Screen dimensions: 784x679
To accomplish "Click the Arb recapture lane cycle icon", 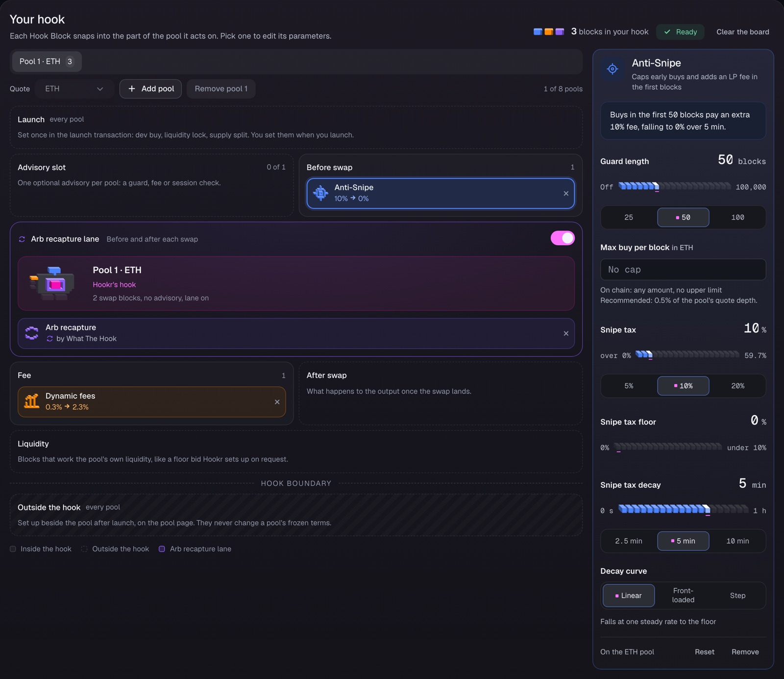I will tap(22, 239).
